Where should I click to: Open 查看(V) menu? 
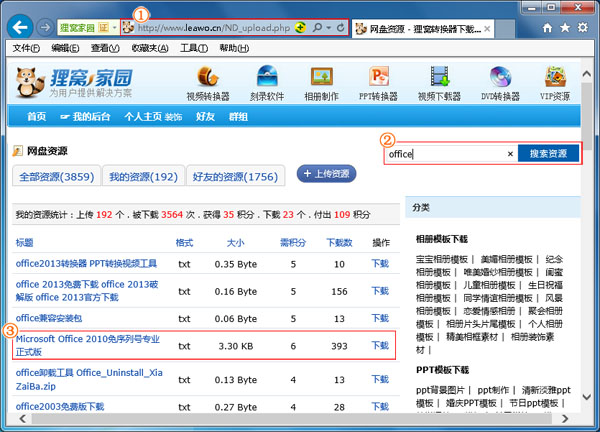[x=105, y=48]
